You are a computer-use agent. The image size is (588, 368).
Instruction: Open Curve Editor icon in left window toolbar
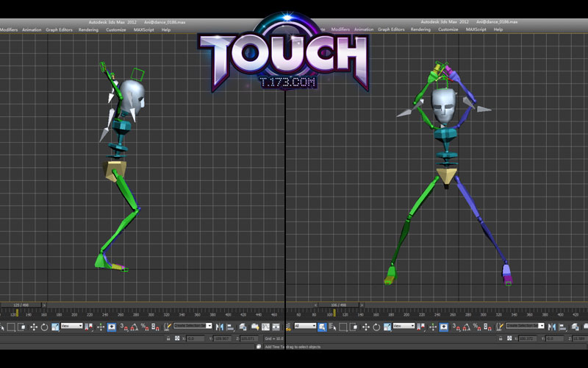point(265,327)
